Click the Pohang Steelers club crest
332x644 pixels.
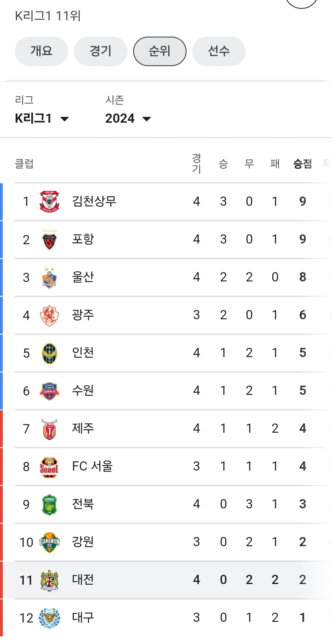tap(49, 240)
